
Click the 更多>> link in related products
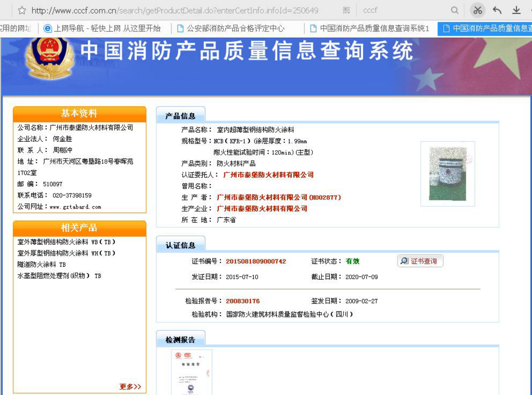(130, 387)
